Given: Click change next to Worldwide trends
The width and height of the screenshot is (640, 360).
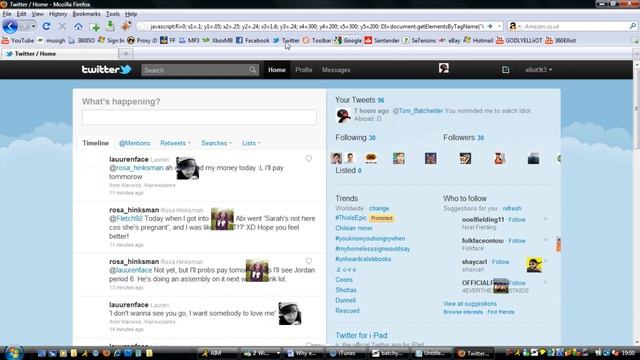Looking at the screenshot, I should (379, 208).
